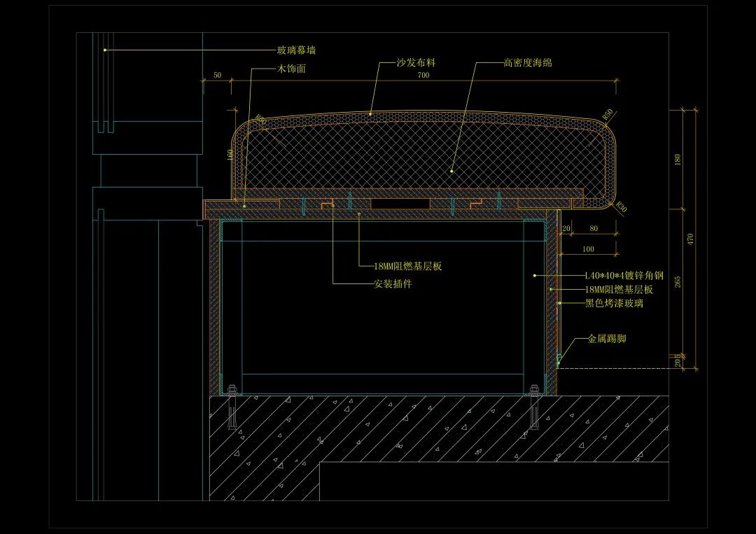Select the L40*40*4镀锌角钢 label
This screenshot has height=534, width=756.
623,276
